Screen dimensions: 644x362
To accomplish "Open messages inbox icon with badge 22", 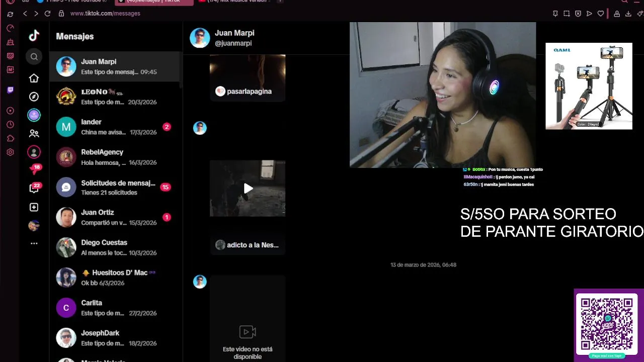I will click(34, 188).
